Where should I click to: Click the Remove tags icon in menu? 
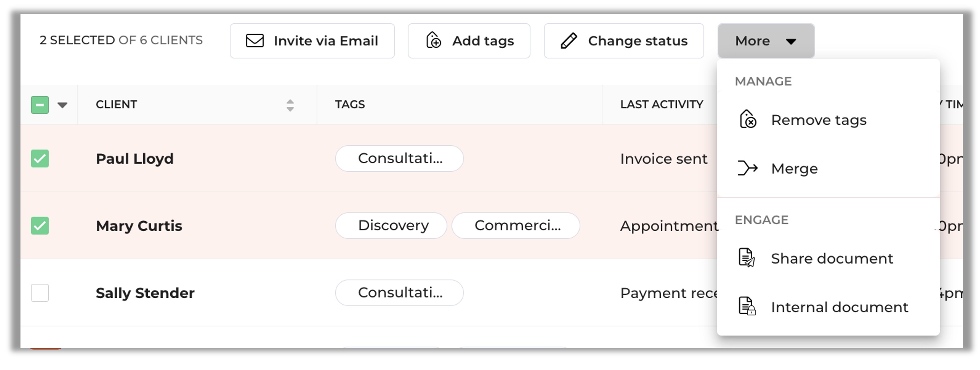748,119
